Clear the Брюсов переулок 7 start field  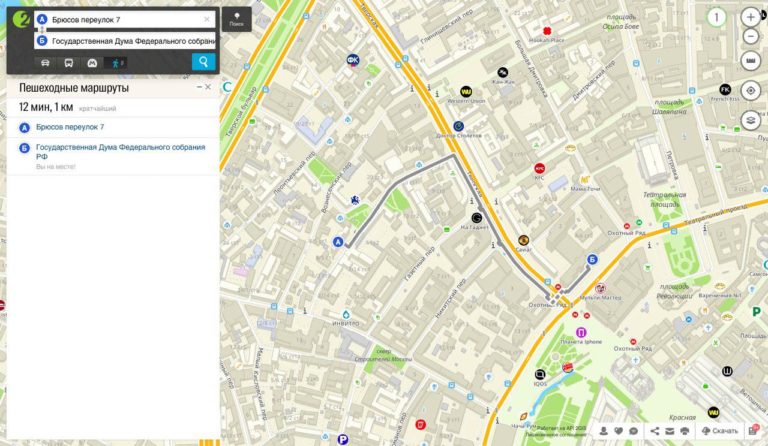[x=207, y=19]
